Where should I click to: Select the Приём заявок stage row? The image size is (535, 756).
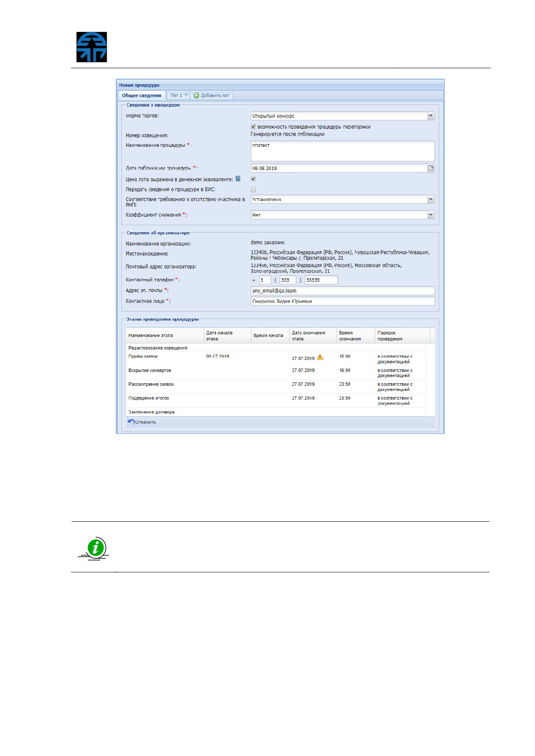[276, 359]
